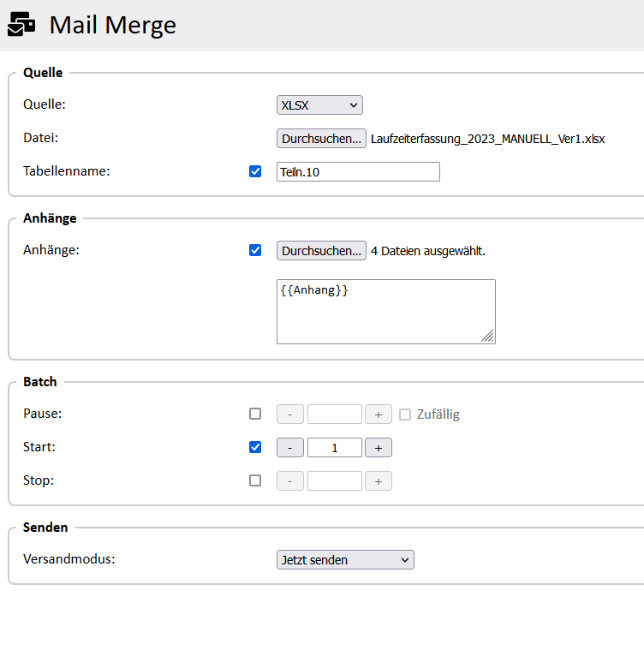Enable the Stop checkbox
The width and height of the screenshot is (644, 668).
click(255, 480)
